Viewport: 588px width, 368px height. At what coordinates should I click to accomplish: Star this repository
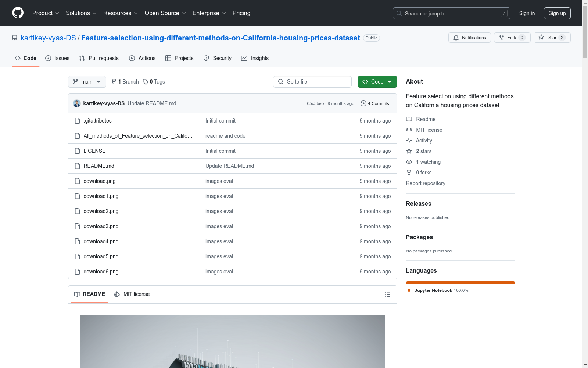tap(552, 38)
